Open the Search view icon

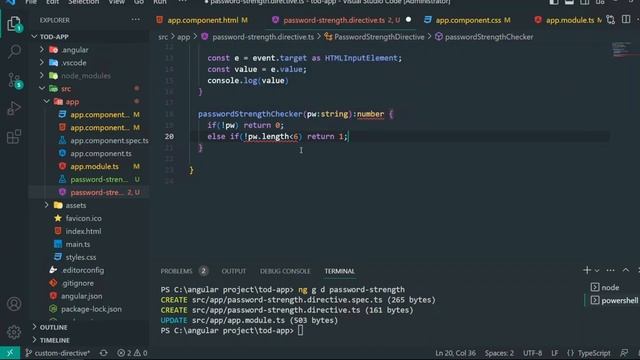pyautogui.click(x=14, y=52)
